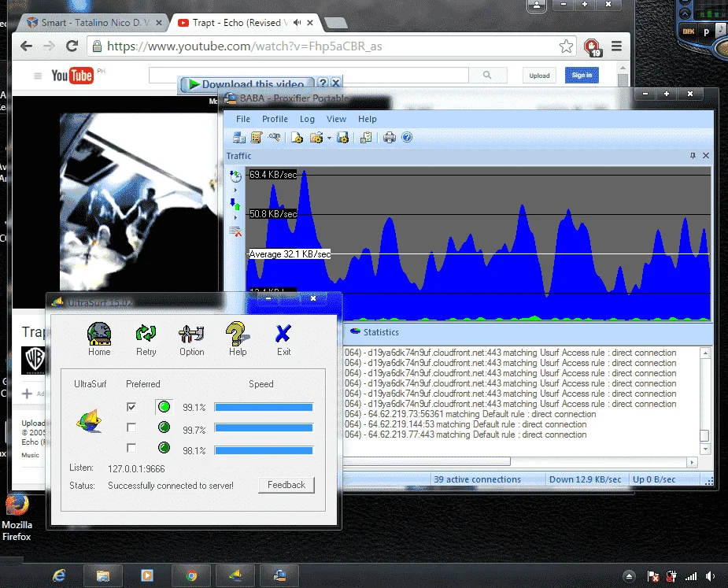728x588 pixels.
Task: Expand arrow below the traffic clock icon
Action: pos(235,190)
